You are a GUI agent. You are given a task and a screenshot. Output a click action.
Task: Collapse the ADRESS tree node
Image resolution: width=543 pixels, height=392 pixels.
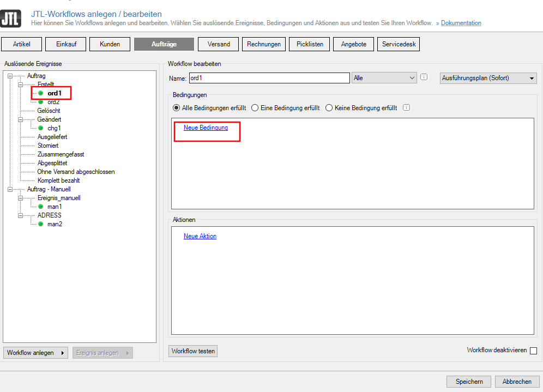20,215
